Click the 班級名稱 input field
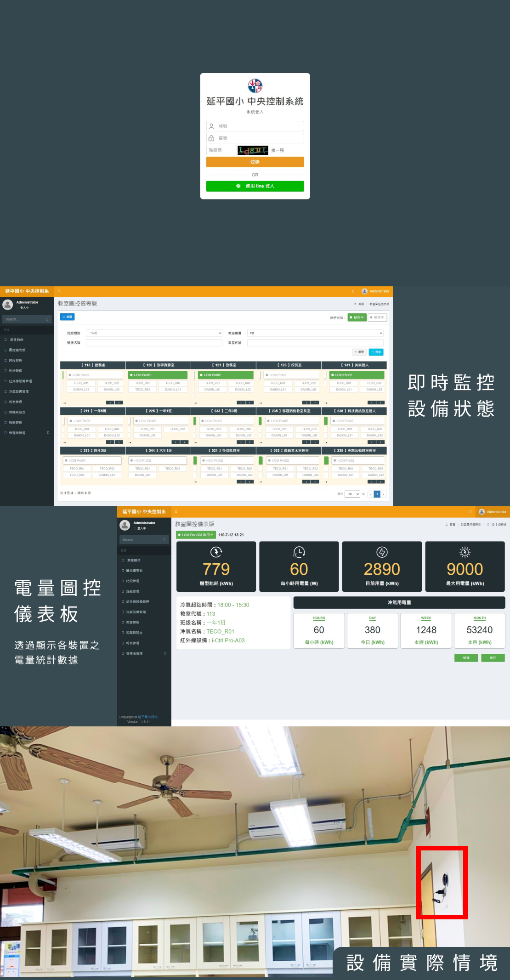This screenshot has height=980, width=510. click(x=154, y=343)
